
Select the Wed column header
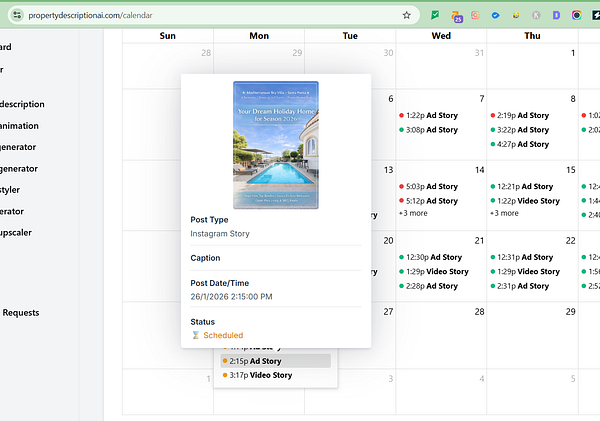(x=441, y=36)
